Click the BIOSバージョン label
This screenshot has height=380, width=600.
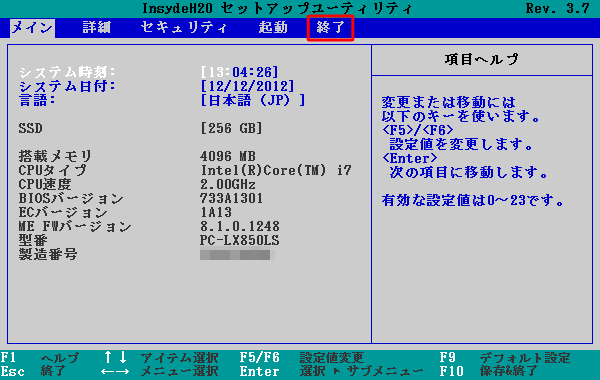click(71, 198)
